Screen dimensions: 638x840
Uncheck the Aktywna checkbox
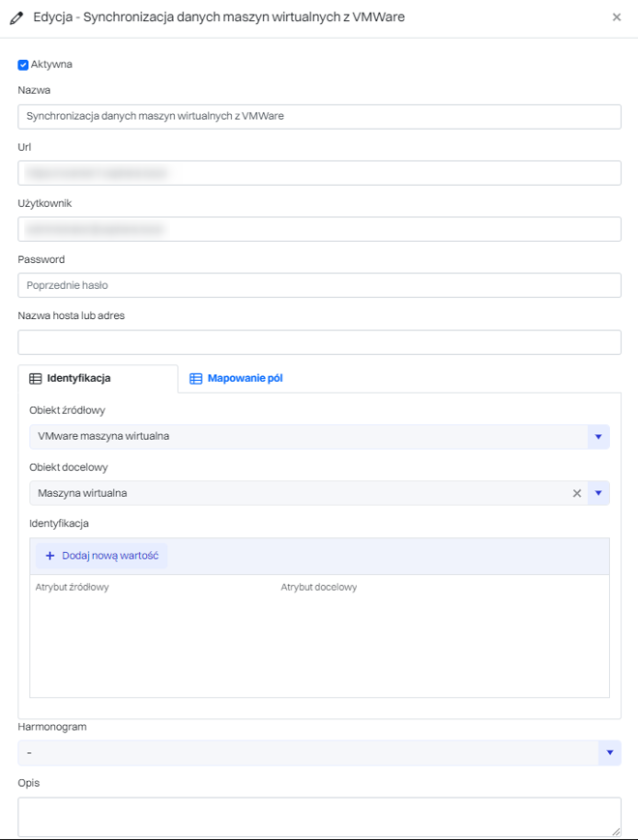[23, 65]
